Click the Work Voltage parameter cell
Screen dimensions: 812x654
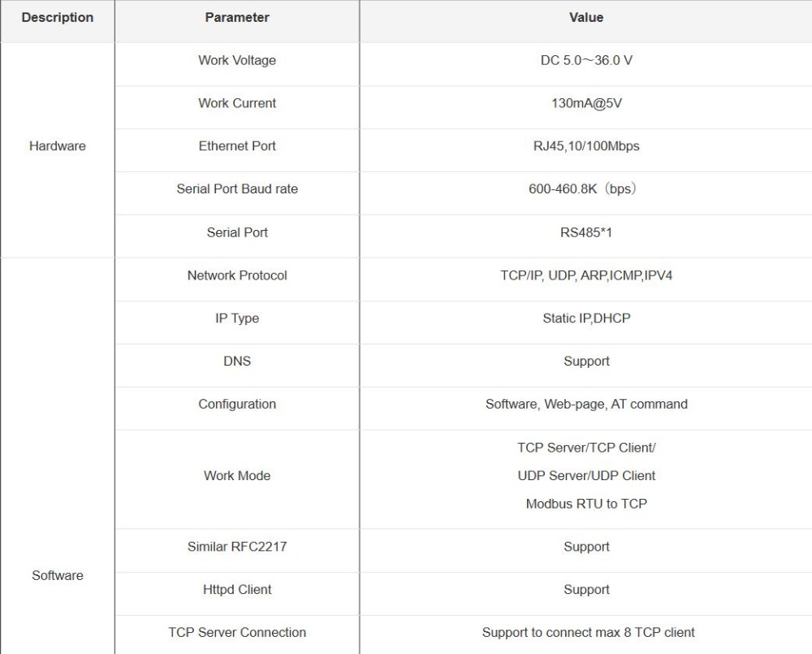(x=237, y=61)
